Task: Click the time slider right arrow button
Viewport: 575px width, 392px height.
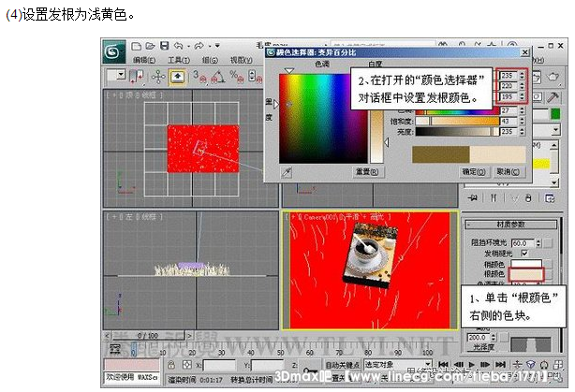Action: click(x=189, y=335)
